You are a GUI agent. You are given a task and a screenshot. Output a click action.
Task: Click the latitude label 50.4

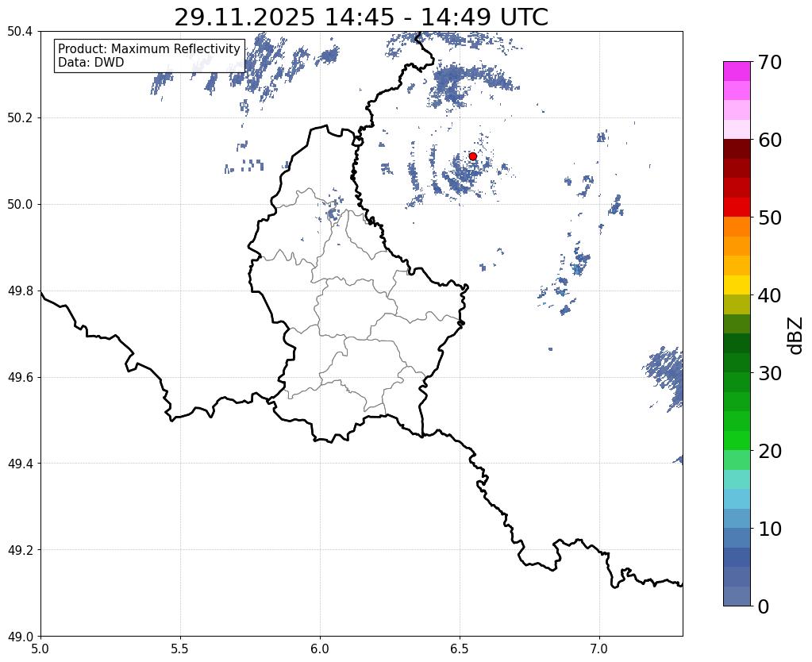point(20,32)
